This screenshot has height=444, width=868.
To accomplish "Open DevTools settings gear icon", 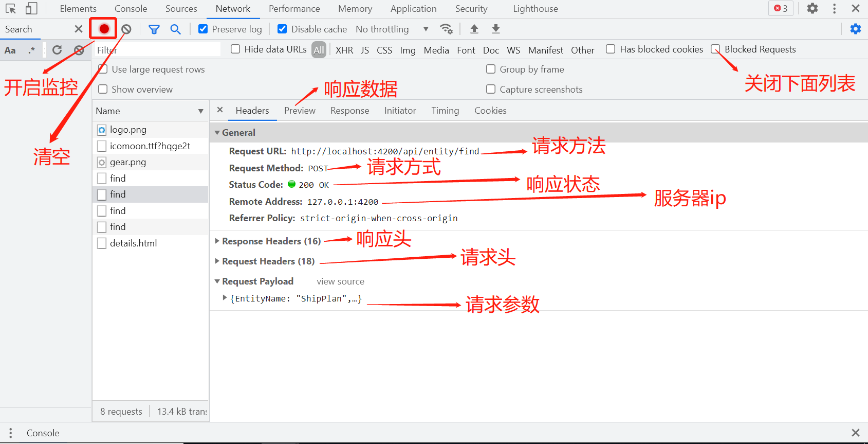I will (812, 9).
